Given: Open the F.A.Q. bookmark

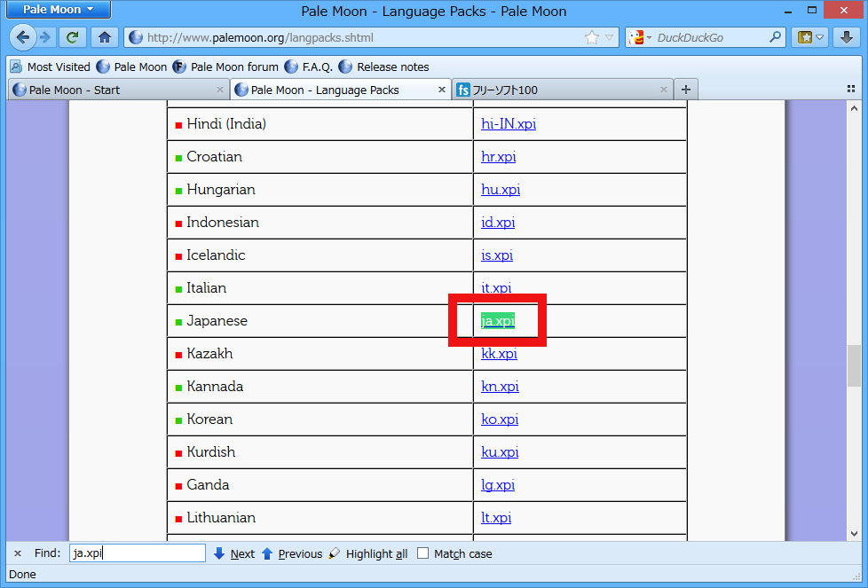Looking at the screenshot, I should (308, 67).
